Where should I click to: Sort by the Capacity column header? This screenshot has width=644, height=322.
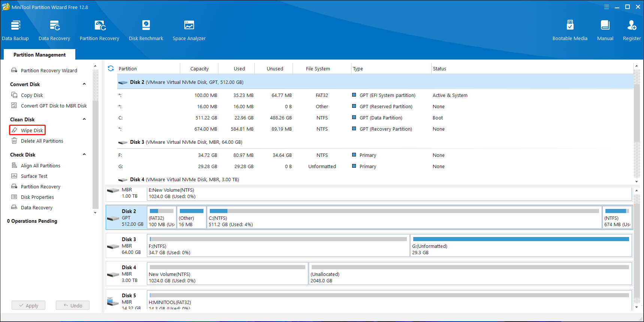pyautogui.click(x=199, y=69)
